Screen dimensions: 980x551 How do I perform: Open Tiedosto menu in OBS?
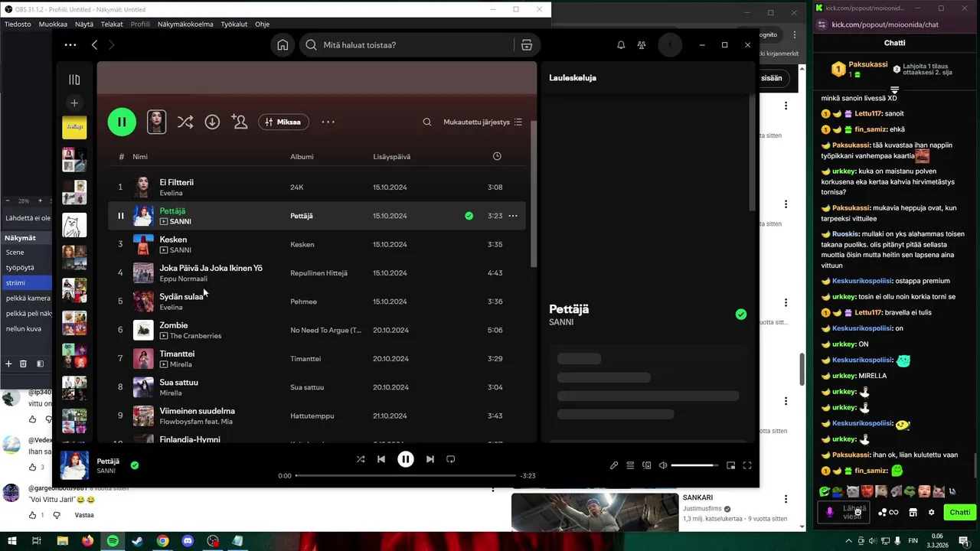point(18,24)
